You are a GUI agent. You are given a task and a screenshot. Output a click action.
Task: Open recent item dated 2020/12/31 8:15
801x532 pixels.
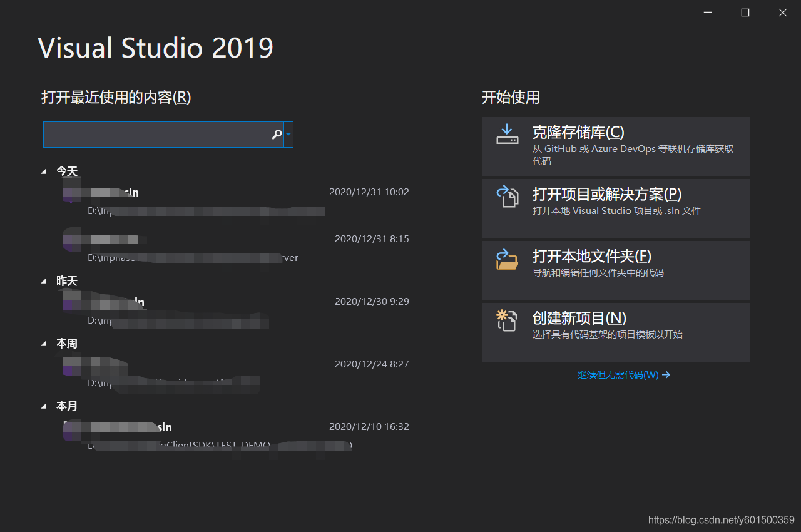(236, 248)
